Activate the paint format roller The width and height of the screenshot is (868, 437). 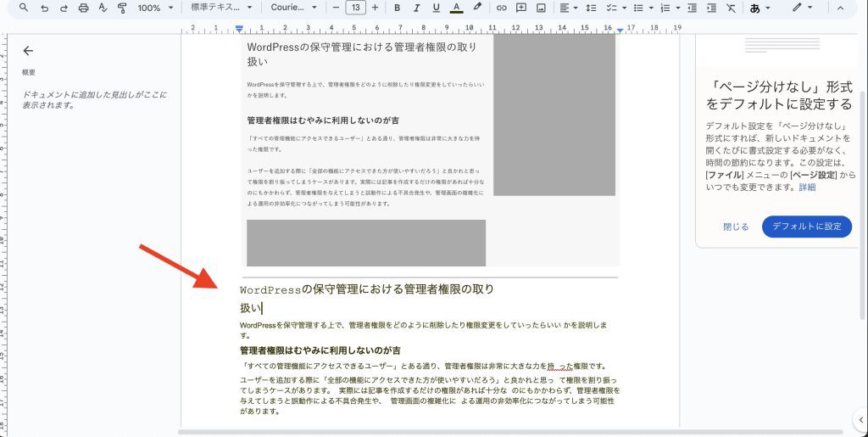122,8
